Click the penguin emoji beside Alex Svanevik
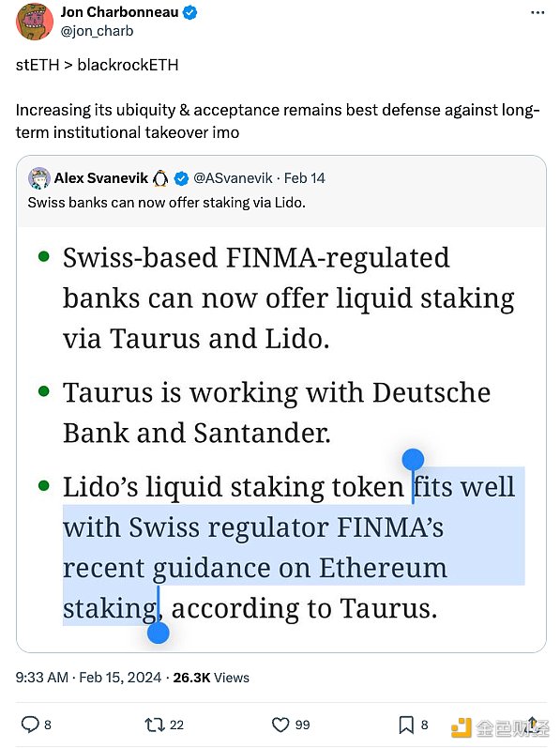This screenshot has width=560, height=748. click(160, 178)
